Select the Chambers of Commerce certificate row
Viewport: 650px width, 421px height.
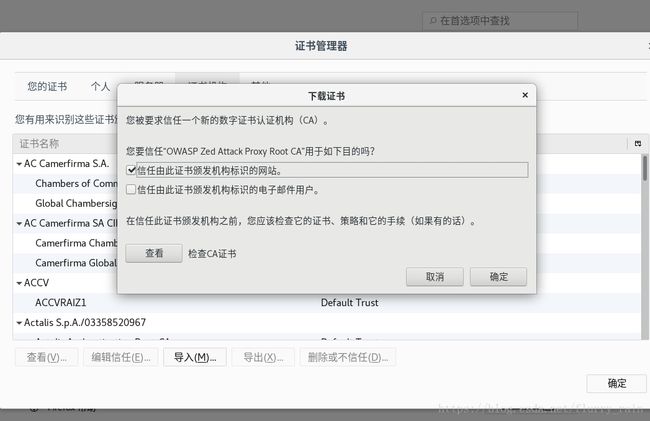point(65,184)
